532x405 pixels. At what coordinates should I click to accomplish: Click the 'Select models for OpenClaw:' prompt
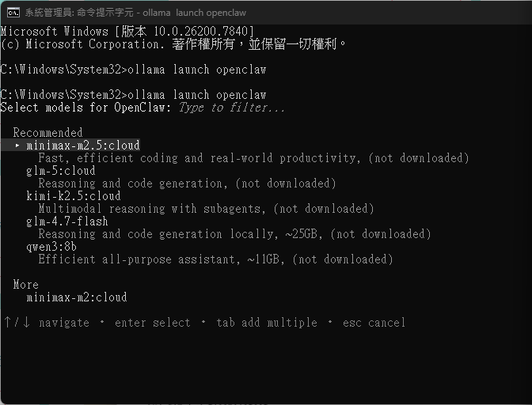click(85, 108)
